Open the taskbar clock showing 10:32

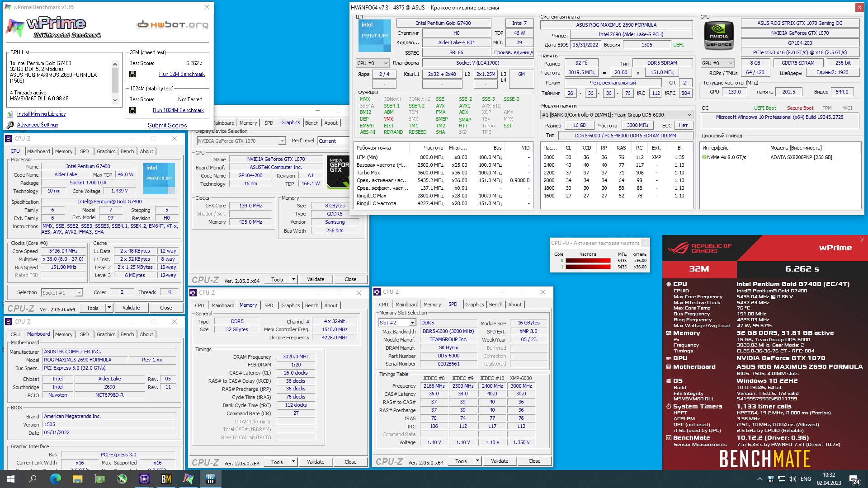point(829,479)
